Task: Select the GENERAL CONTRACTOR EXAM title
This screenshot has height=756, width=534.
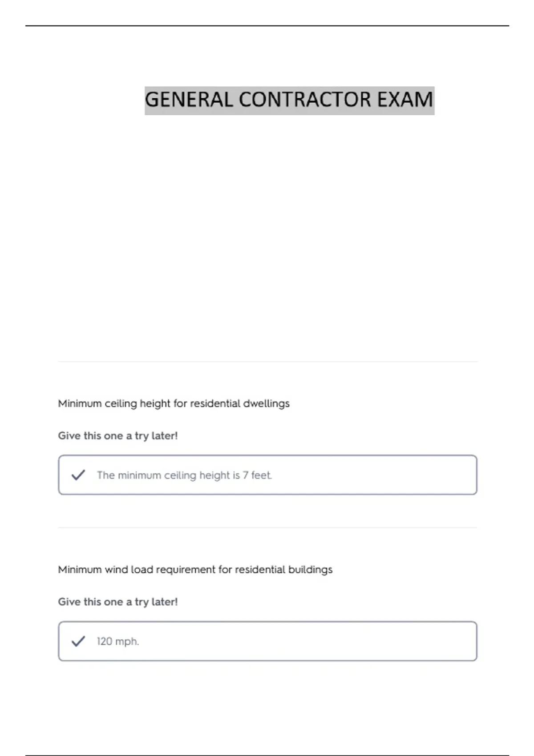Action: point(289,100)
